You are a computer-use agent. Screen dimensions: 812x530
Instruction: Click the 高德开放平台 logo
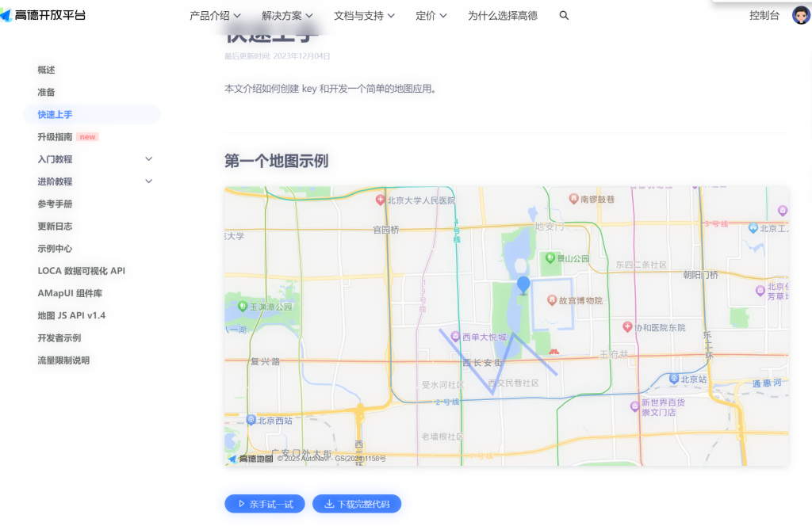click(x=43, y=16)
